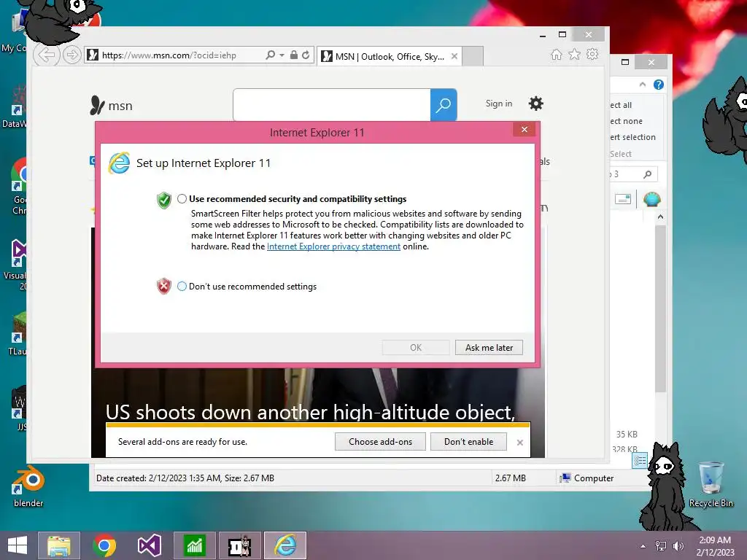Switch Explorer to details view icon
747x560 pixels.
[x=639, y=461]
